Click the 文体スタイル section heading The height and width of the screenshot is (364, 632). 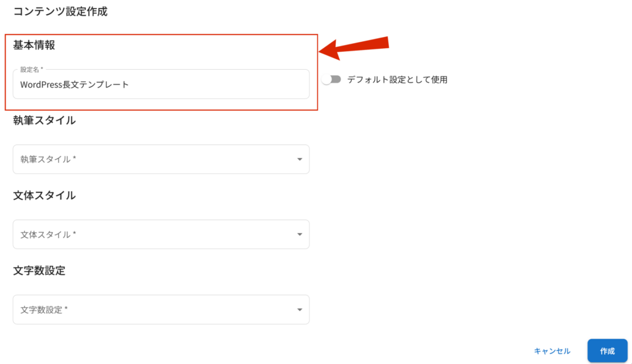click(44, 196)
